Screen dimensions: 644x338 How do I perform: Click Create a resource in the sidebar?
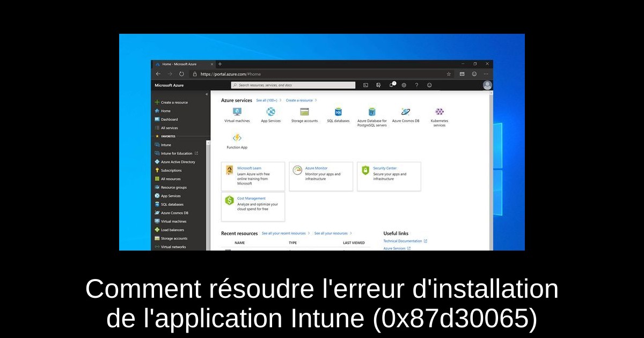coord(174,102)
